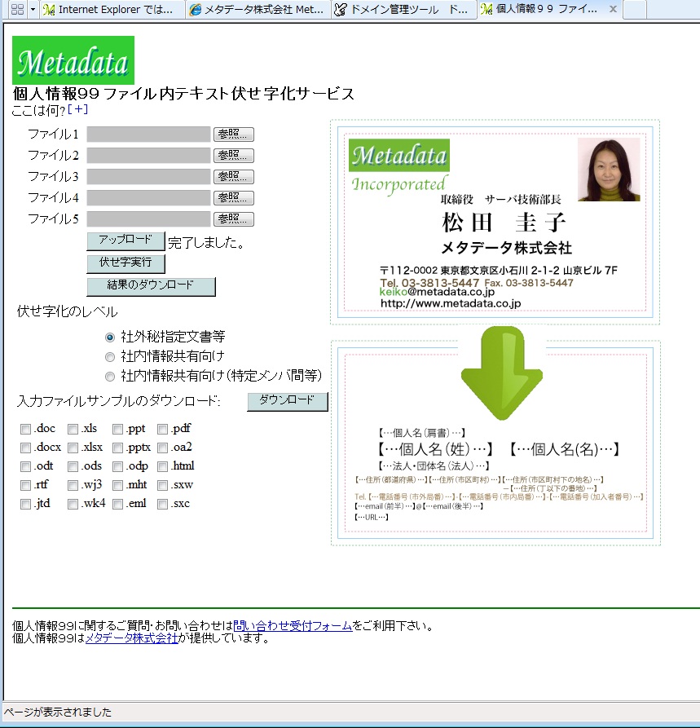Switch to the メタデータ株式会社 tab
Image resolution: width=700 pixels, height=728 pixels.
pos(258,10)
